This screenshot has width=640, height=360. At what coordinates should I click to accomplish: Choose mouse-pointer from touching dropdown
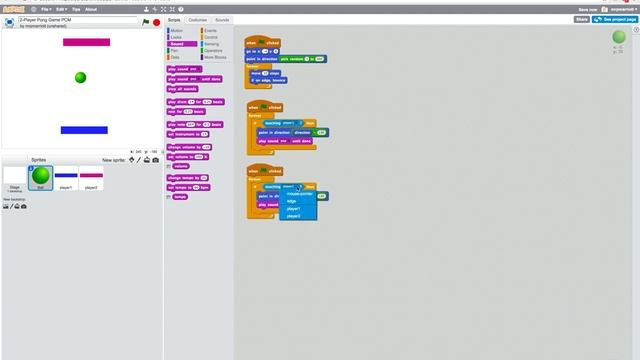[x=299, y=194]
